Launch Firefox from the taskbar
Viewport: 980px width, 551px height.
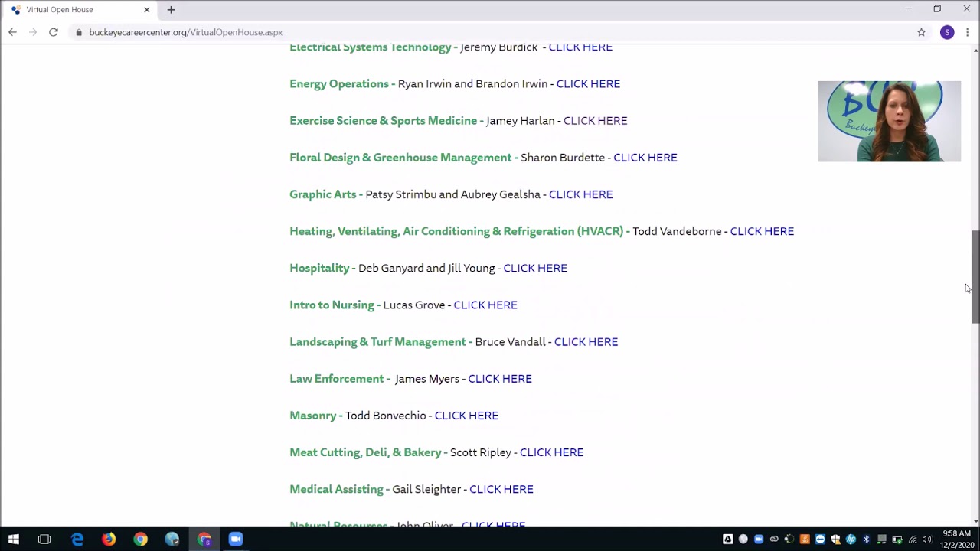click(109, 540)
